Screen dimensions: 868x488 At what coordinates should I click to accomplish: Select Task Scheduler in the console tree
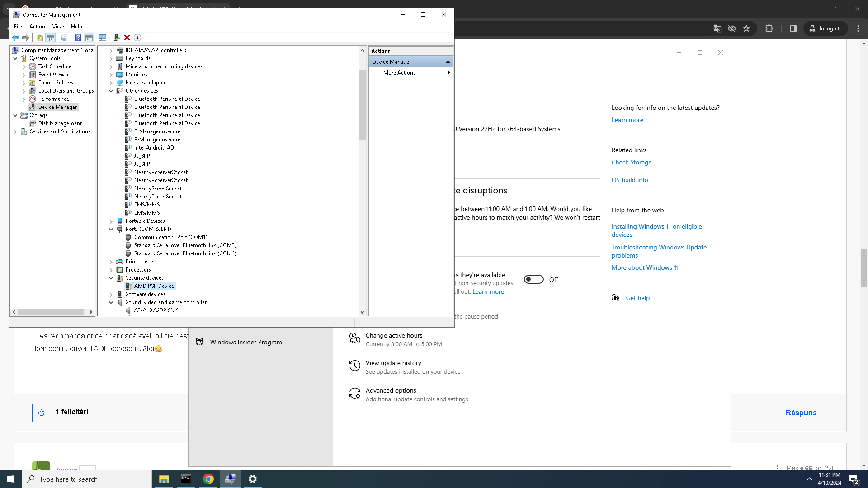coord(56,66)
